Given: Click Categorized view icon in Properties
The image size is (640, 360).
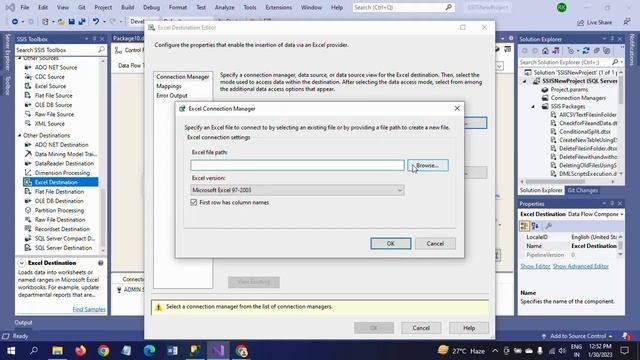Looking at the screenshot, I should pos(524,226).
